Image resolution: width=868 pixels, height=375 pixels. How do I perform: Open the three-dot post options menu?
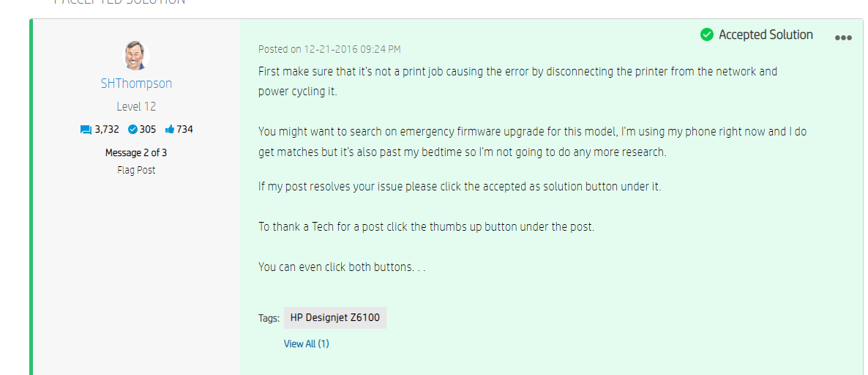842,37
